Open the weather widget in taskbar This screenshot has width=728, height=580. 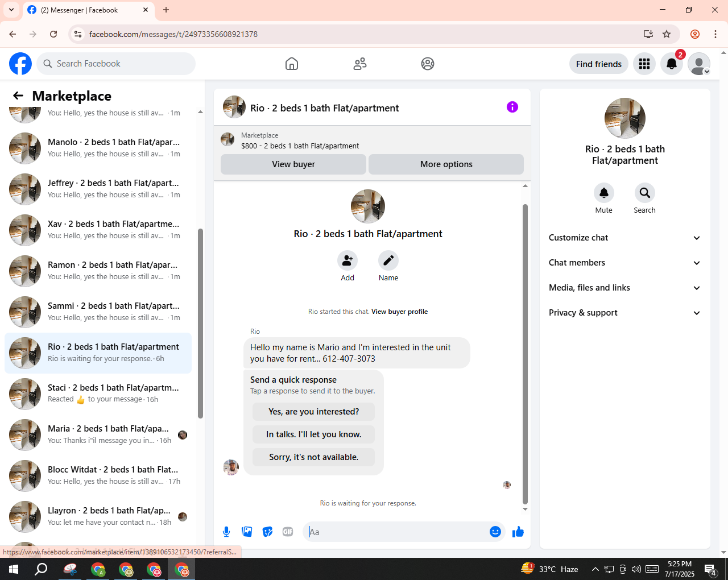pyautogui.click(x=549, y=569)
